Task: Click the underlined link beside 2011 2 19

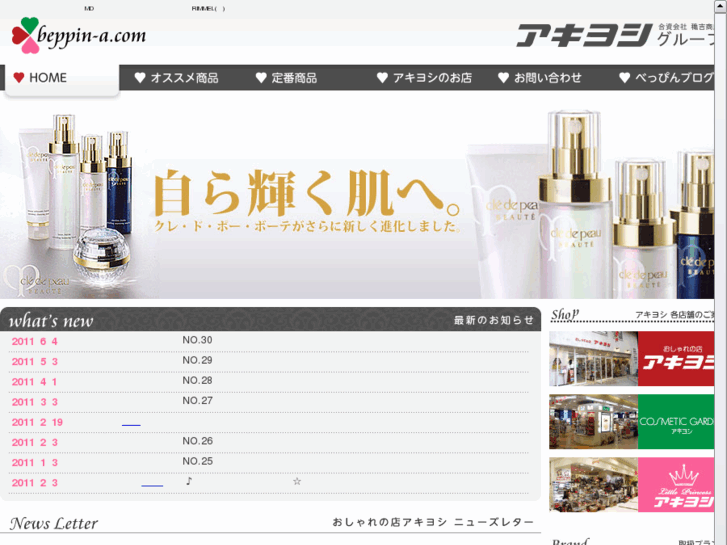Action: coord(131,423)
